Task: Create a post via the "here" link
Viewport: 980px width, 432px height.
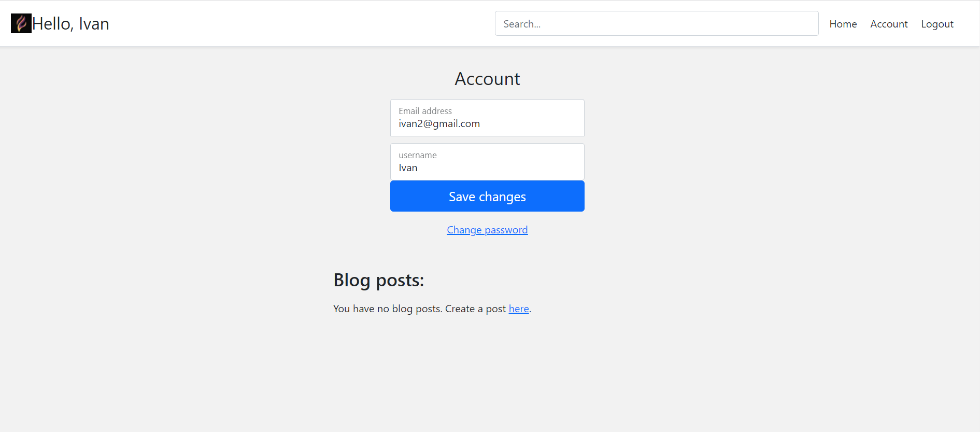Action: pyautogui.click(x=519, y=309)
